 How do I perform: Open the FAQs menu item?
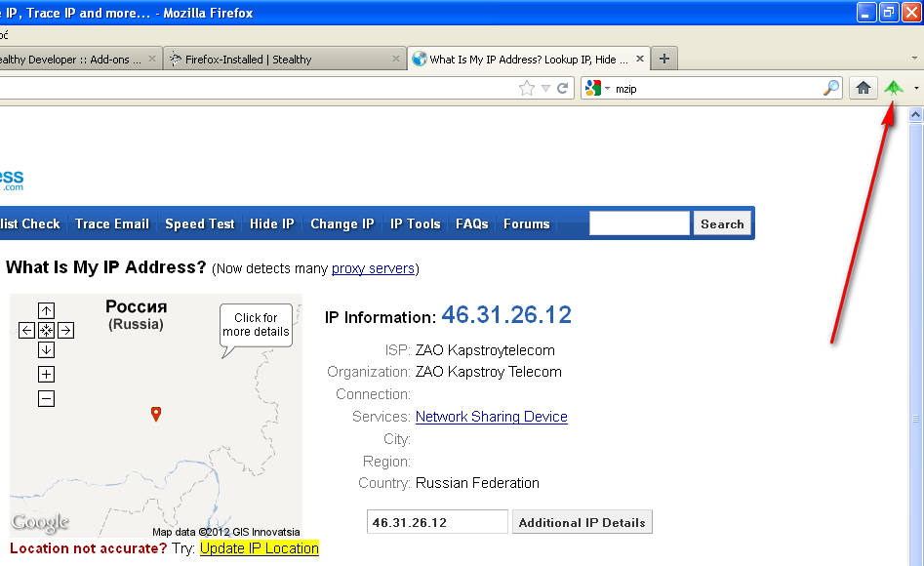point(472,224)
